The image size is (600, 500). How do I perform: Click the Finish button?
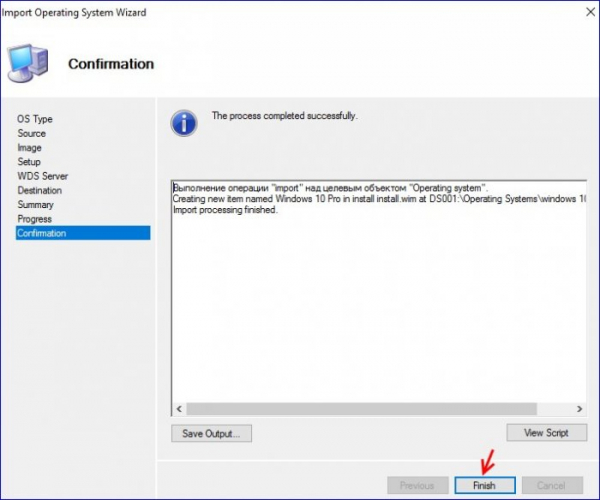(x=485, y=485)
